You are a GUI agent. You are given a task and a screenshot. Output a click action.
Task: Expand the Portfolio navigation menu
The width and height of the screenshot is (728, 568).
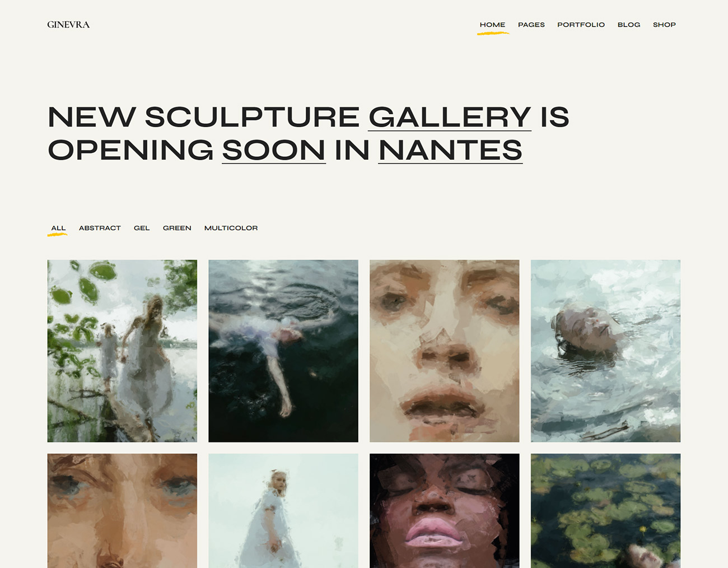(x=581, y=25)
